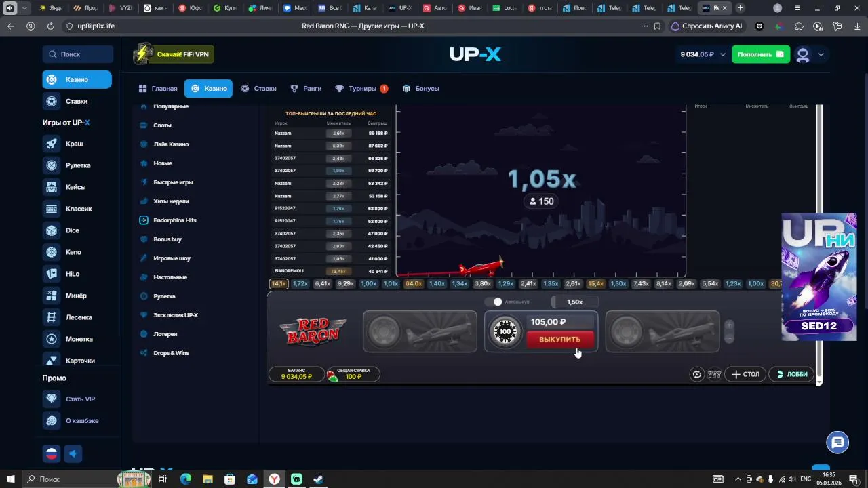Switch to the Казино tab in the top navigation
Viewport: 868px width, 488px height.
209,89
